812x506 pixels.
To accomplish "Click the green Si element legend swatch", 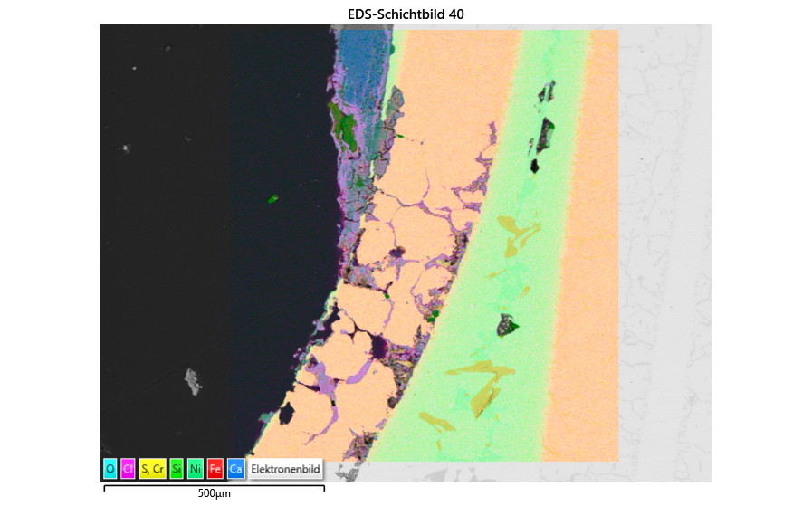I will tap(177, 469).
